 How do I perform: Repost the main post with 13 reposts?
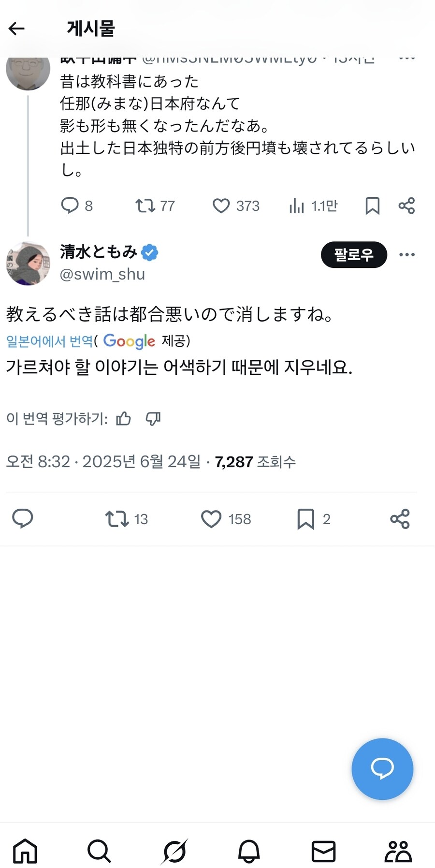[x=117, y=519]
